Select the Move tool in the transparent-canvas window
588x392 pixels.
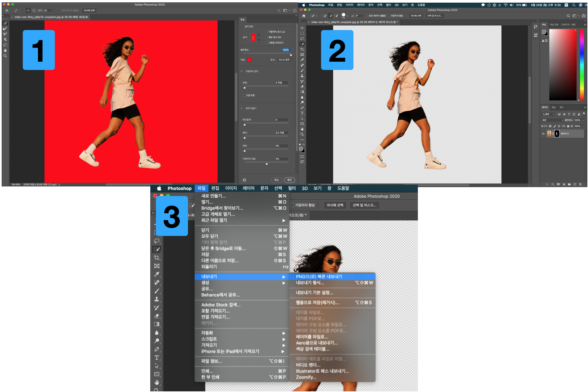coord(302,28)
